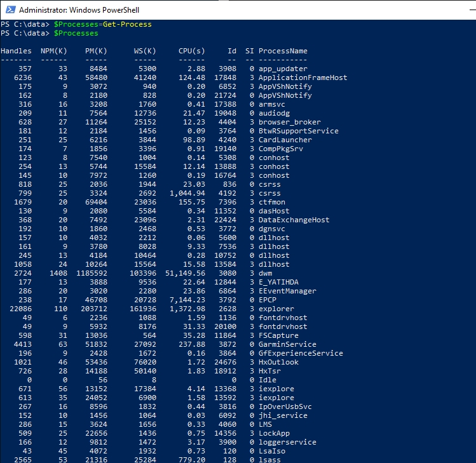Select the 'EPCP' process name
The image size is (476, 463).
pos(268,300)
